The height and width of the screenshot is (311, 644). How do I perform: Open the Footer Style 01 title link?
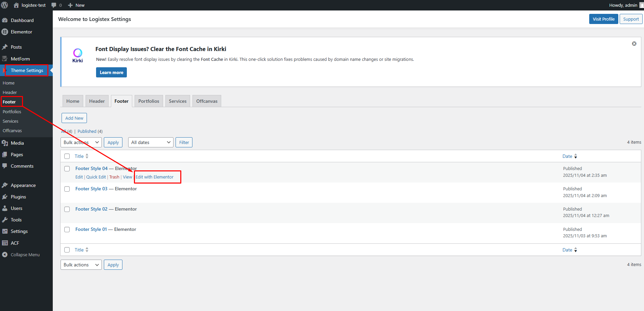coord(91,229)
